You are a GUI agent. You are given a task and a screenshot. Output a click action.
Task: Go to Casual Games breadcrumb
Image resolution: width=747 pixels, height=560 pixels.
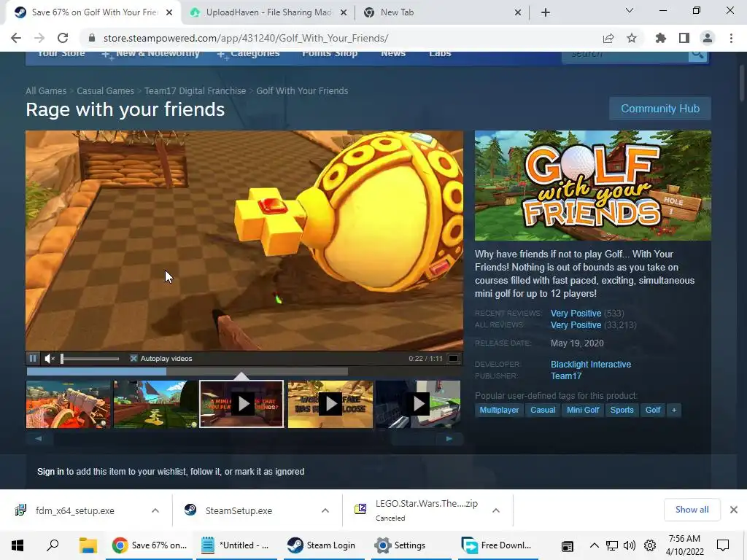coord(105,91)
